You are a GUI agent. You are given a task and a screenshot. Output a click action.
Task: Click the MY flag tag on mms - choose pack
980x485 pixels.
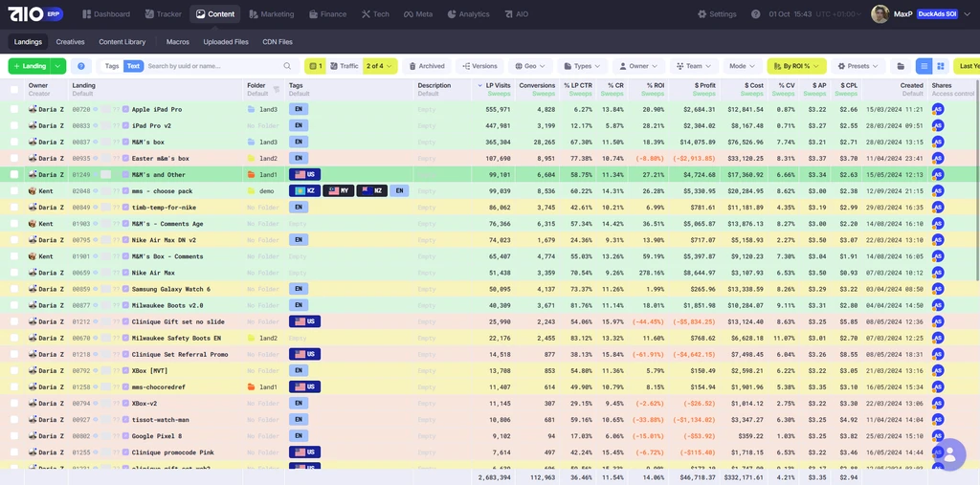[339, 190]
